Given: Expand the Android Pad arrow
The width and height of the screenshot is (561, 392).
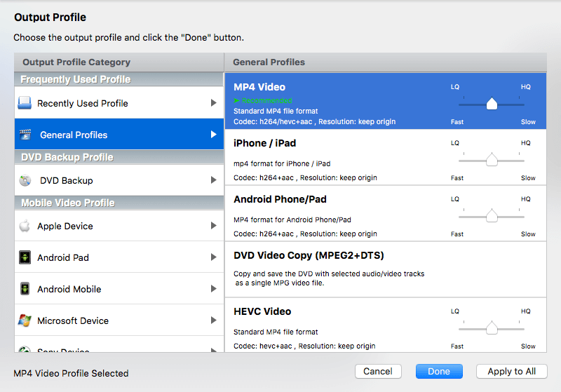Looking at the screenshot, I should coord(214,257).
